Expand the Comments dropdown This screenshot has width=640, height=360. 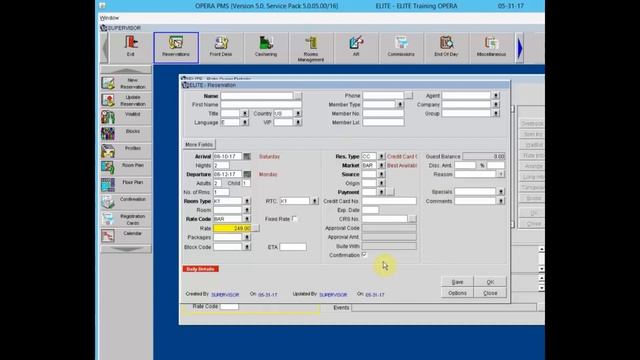(x=501, y=201)
